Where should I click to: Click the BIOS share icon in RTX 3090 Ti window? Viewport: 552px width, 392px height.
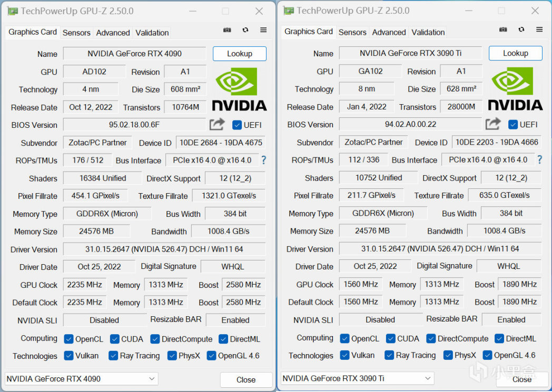click(x=493, y=124)
